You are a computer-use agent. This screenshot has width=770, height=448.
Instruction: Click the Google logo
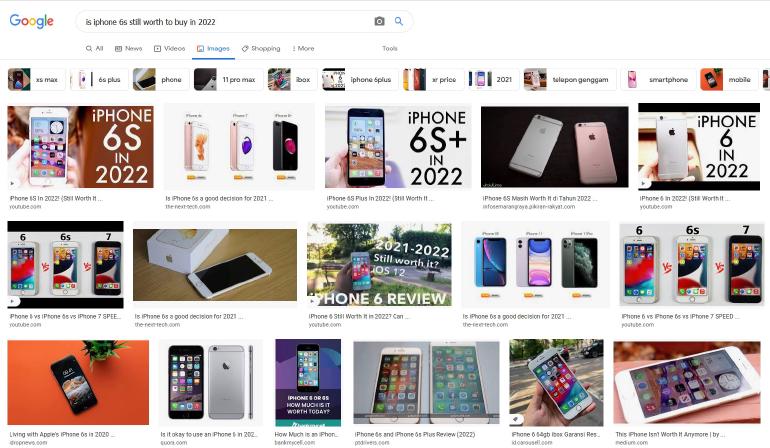pos(31,21)
